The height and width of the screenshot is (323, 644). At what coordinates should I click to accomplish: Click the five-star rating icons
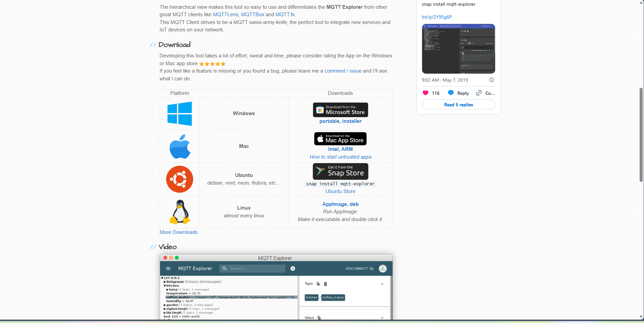pyautogui.click(x=212, y=64)
